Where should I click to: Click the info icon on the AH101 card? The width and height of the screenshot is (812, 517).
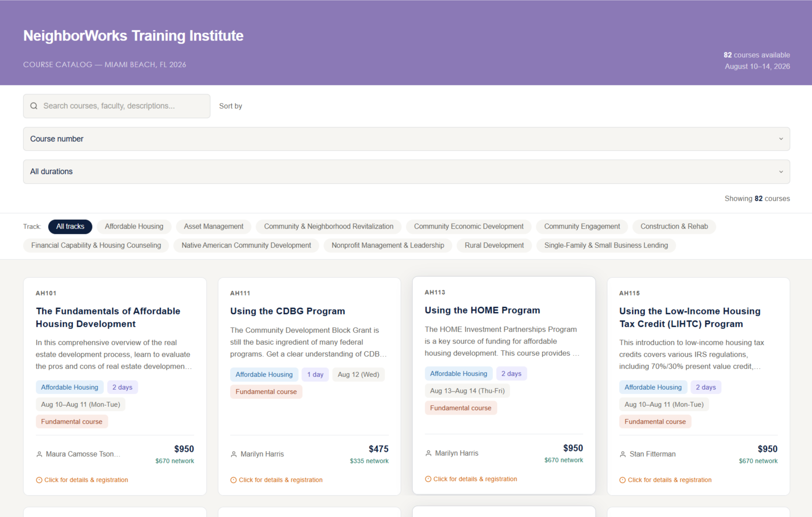point(39,480)
